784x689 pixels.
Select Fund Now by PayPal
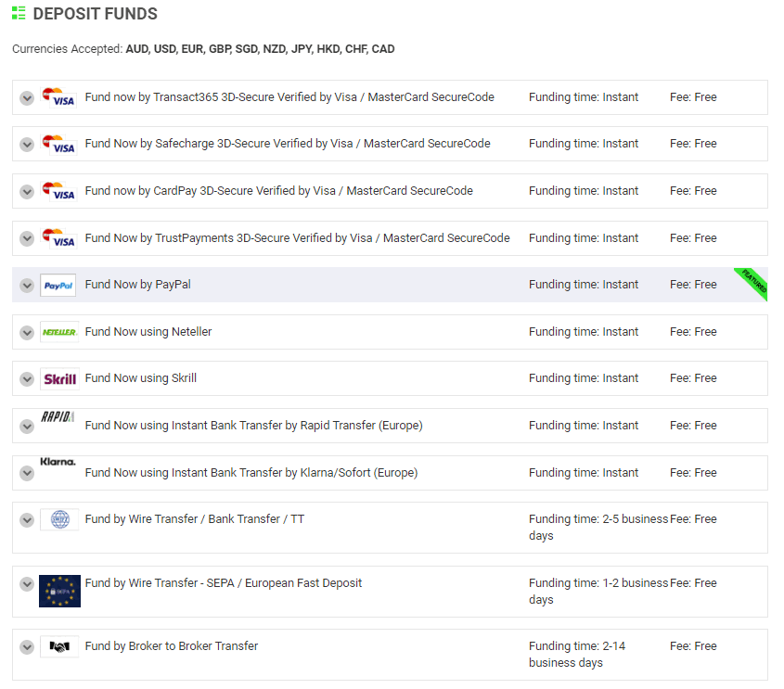137,285
